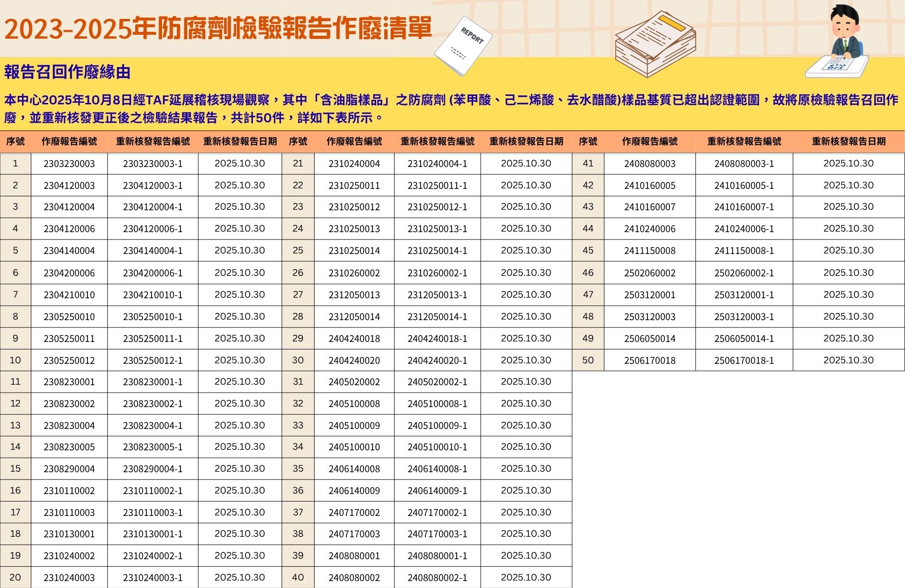
Task: Click the leftmost 序號 column header
Action: click(x=15, y=142)
